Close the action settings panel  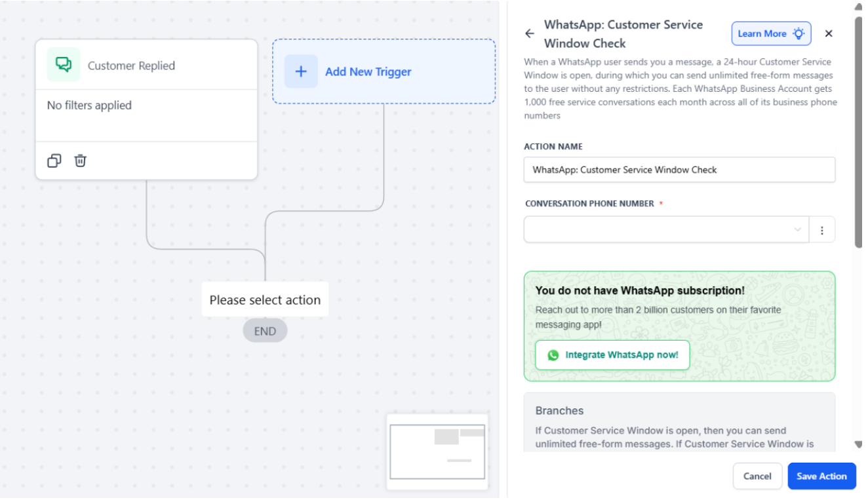[829, 33]
